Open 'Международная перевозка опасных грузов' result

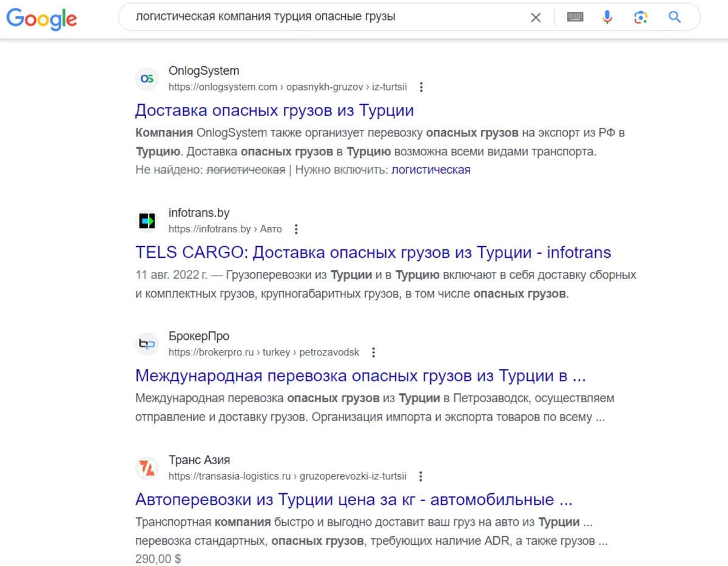[x=360, y=376]
